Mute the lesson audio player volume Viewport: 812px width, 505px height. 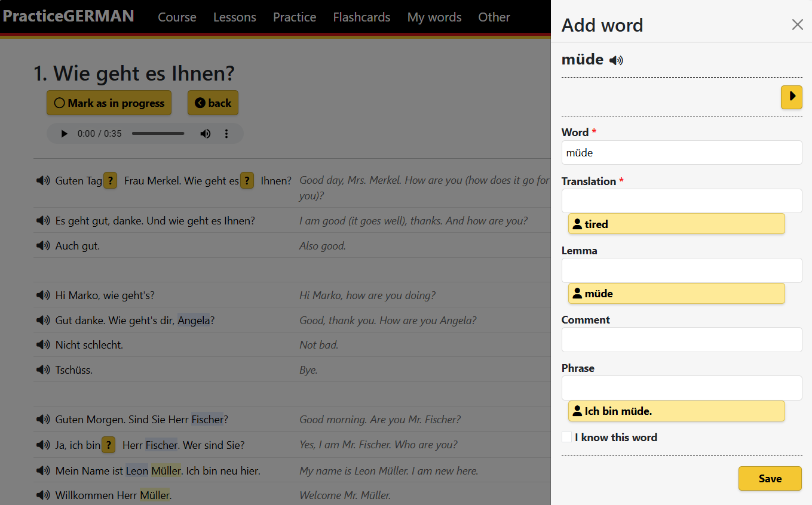205,134
